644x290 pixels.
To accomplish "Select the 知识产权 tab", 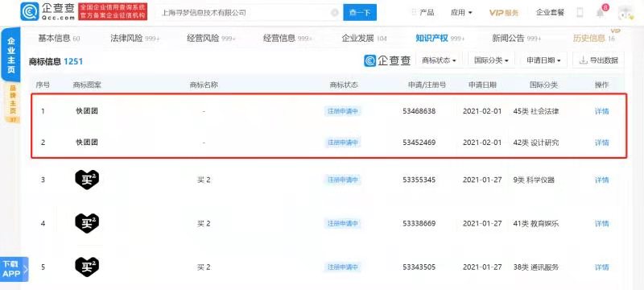I will pos(440,39).
